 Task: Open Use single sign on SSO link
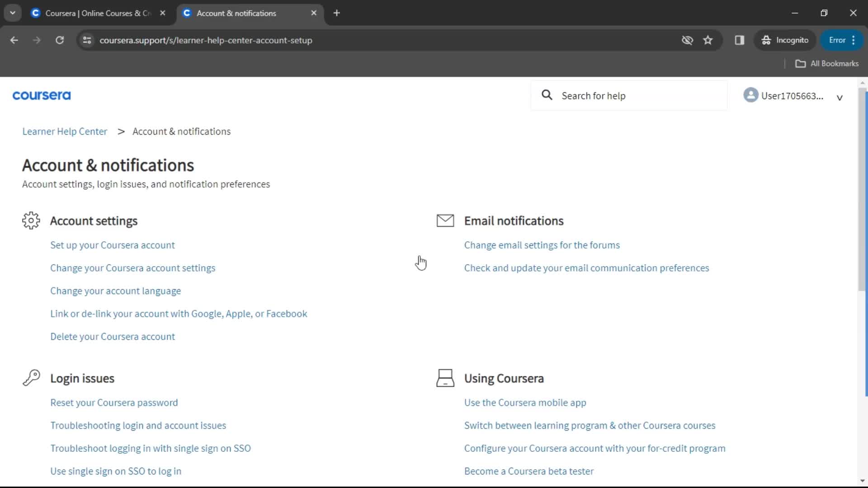116,471
